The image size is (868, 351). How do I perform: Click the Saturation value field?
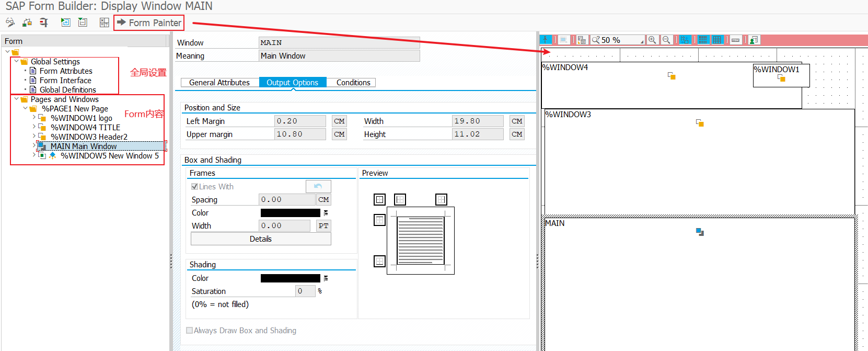[x=305, y=291]
